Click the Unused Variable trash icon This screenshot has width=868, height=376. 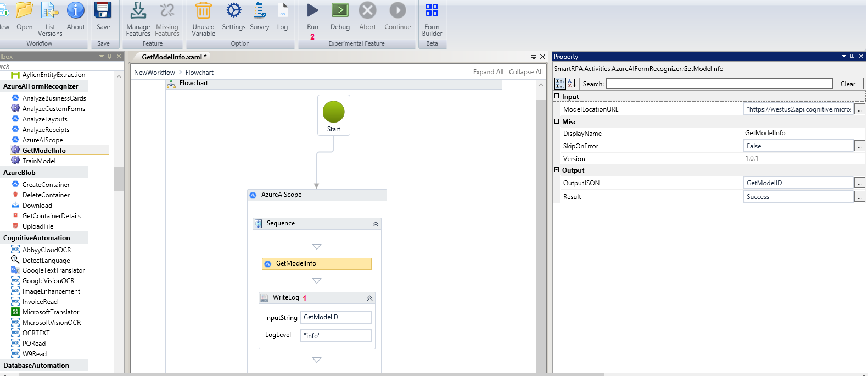[203, 11]
